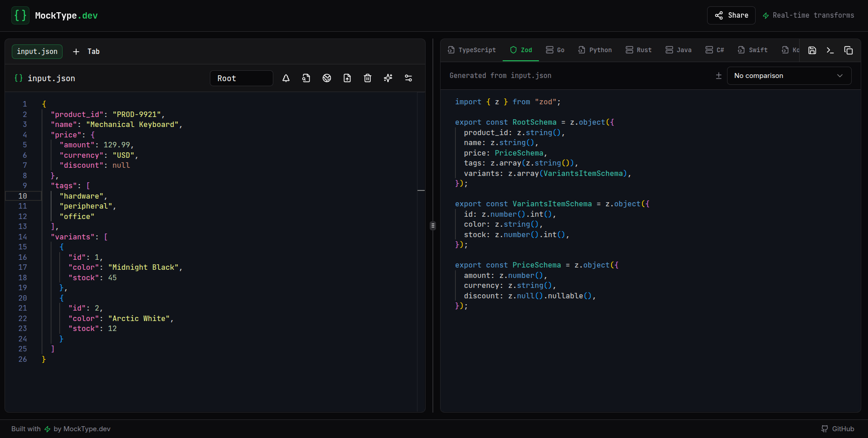This screenshot has height=438, width=868.
Task: Click the Root schema name input field
Action: [x=241, y=78]
